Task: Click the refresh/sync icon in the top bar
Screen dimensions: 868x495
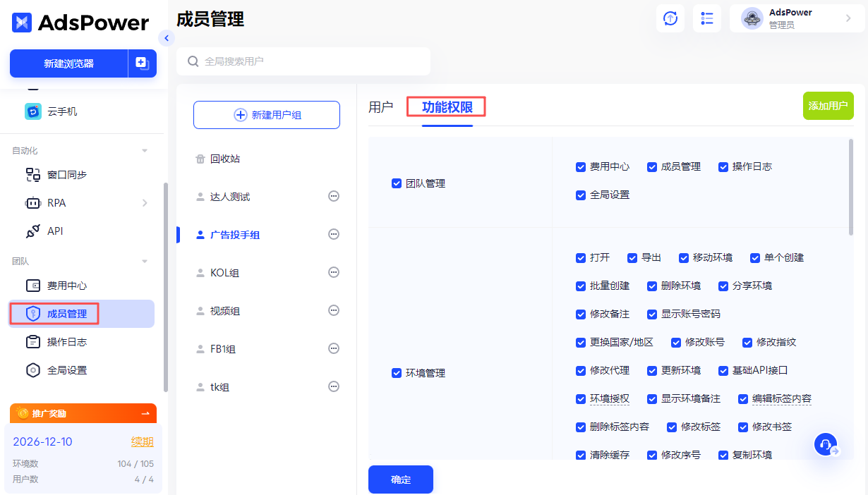Action: [670, 18]
